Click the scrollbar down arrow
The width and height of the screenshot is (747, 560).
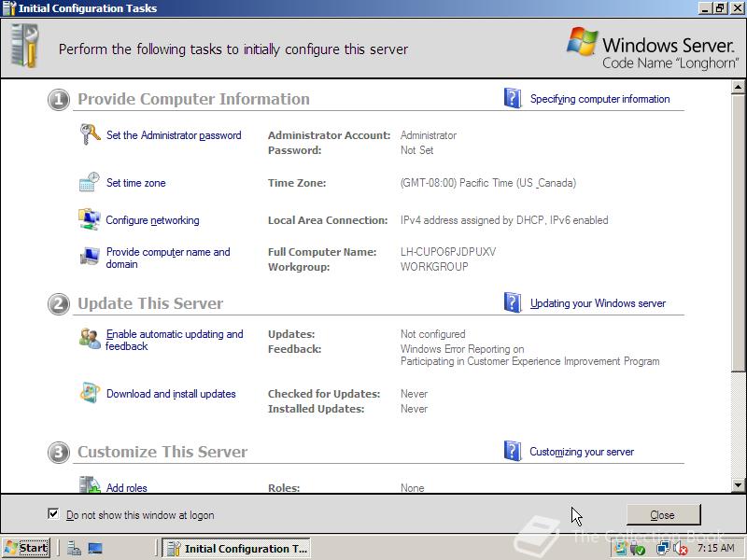(738, 485)
